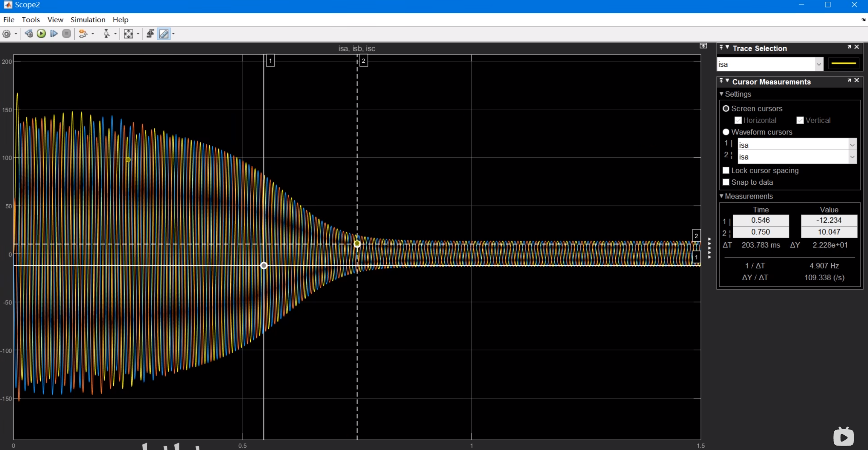
Task: Open the Trace Selection isa dropdown
Action: (818, 64)
